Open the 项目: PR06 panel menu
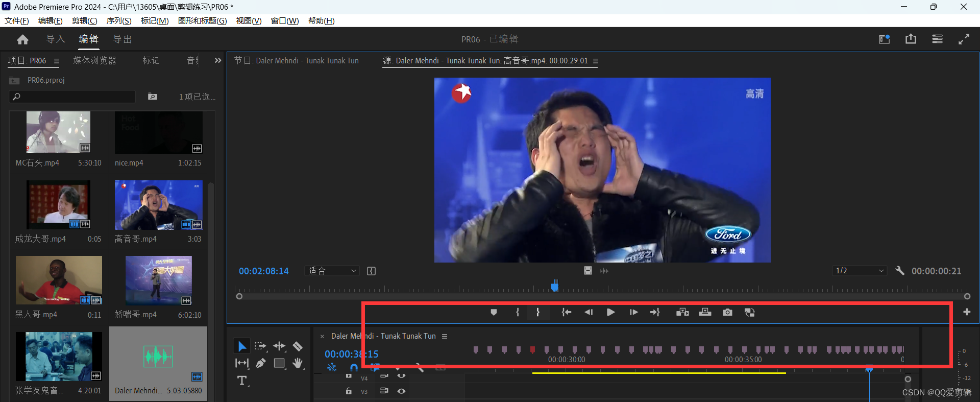 (57, 61)
